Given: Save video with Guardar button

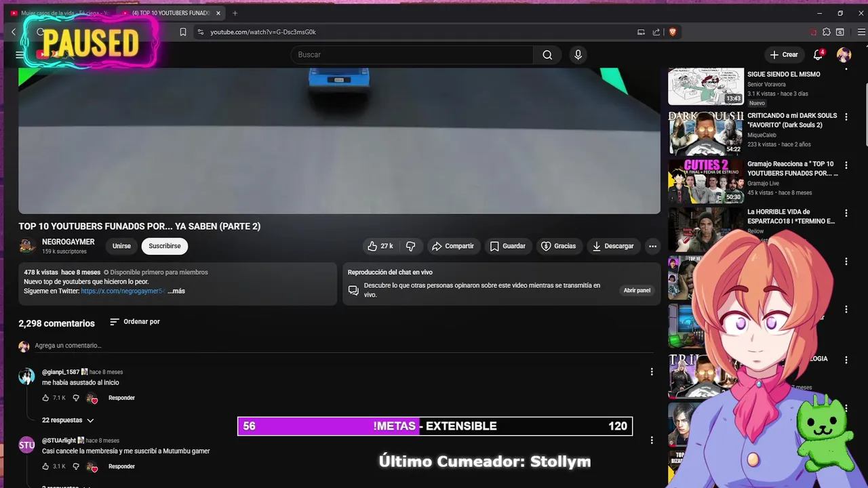Looking at the screenshot, I should (x=508, y=246).
